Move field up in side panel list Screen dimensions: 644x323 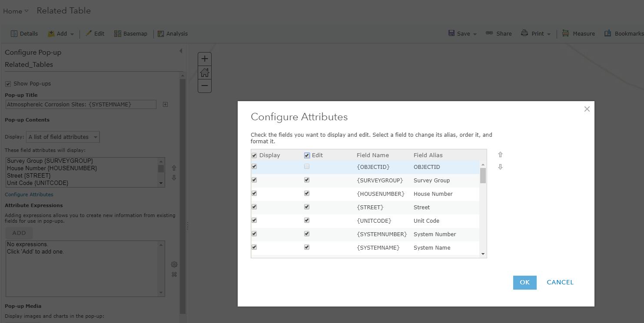tap(174, 168)
